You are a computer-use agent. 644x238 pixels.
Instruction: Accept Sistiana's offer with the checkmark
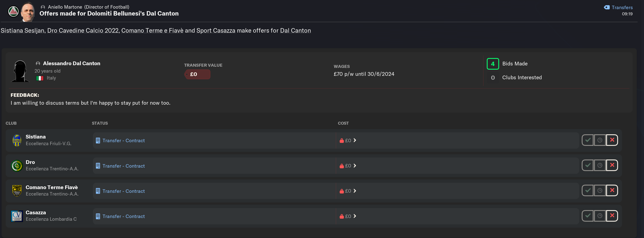pos(588,140)
